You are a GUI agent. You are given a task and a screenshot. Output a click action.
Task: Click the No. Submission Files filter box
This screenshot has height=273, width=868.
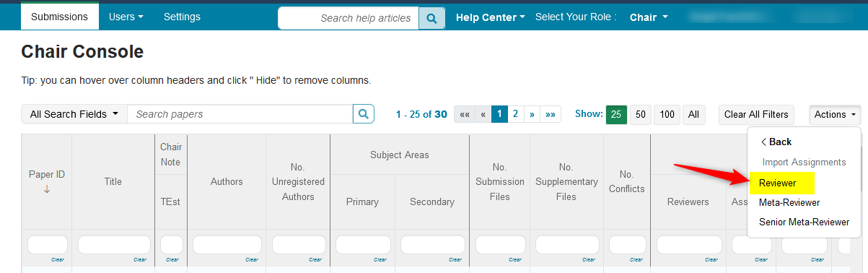(499, 245)
